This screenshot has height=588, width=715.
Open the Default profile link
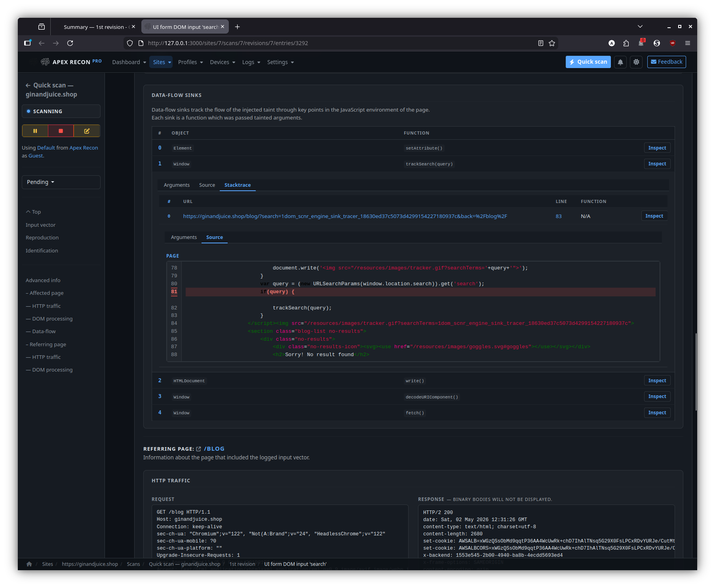click(46, 148)
